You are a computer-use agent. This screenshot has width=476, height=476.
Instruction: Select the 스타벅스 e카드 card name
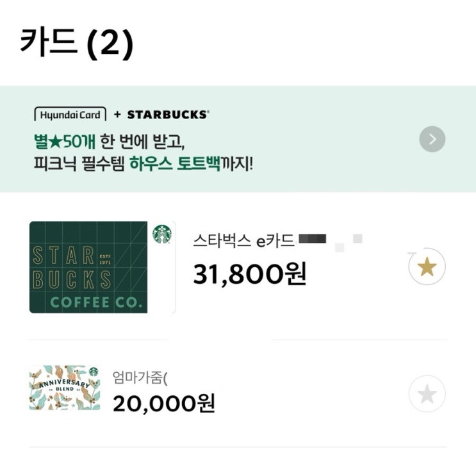[x=243, y=242]
